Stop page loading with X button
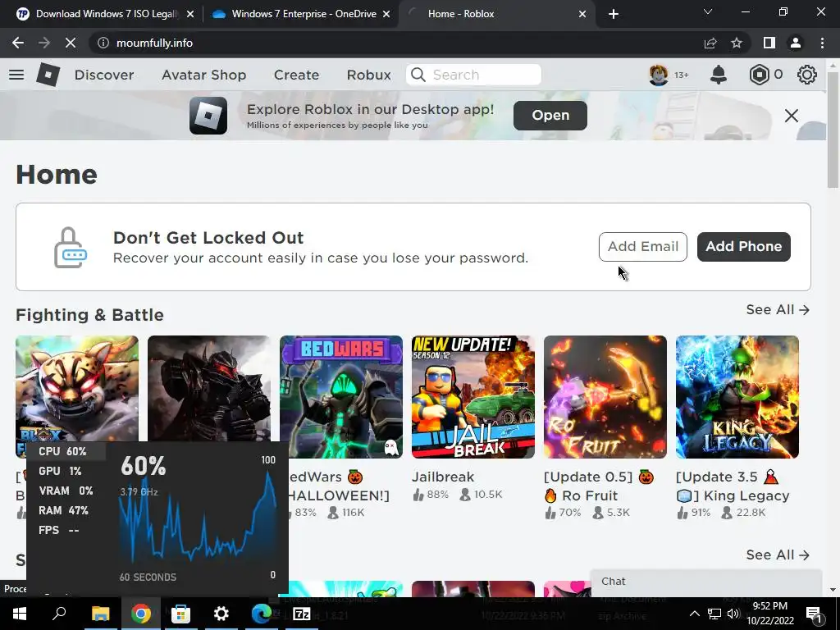The width and height of the screenshot is (840, 630). point(71,43)
